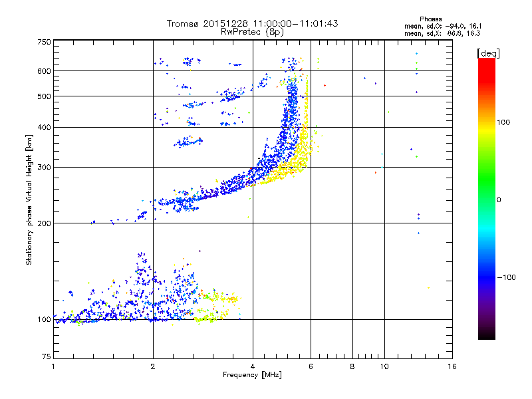Click y-axis tick label '300'
The image size is (532, 399).
pyautogui.click(x=44, y=167)
